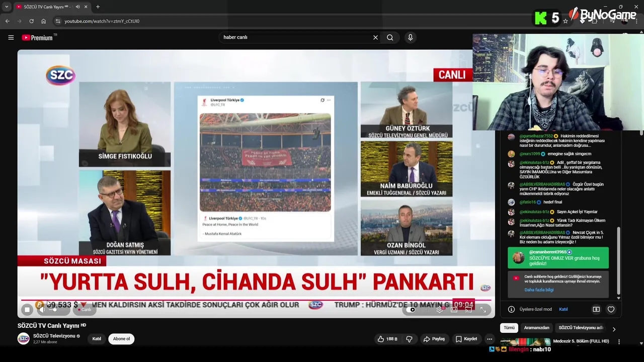Open options menu for Medcezir video

pyautogui.click(x=619, y=342)
